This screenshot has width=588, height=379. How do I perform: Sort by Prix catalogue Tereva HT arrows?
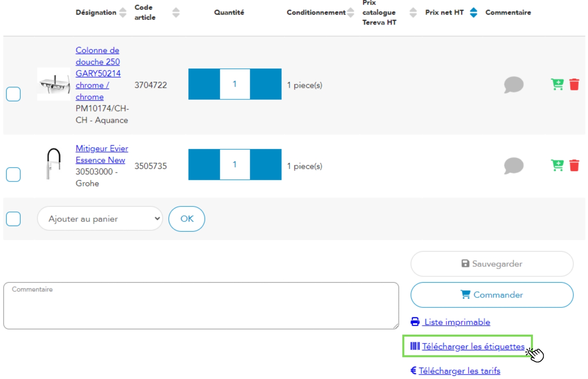pyautogui.click(x=413, y=13)
